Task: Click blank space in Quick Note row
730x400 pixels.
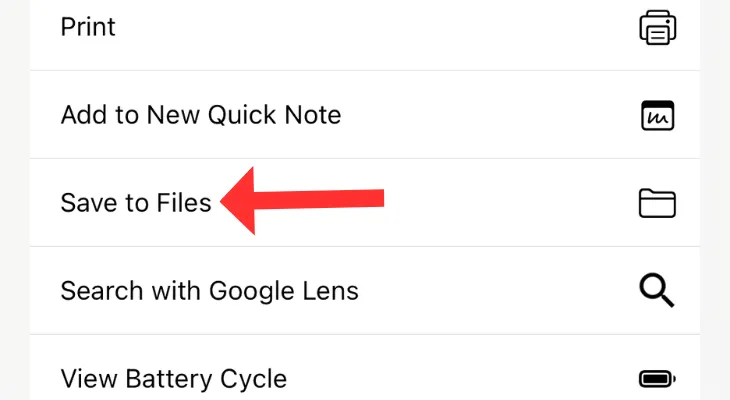Action: point(489,115)
